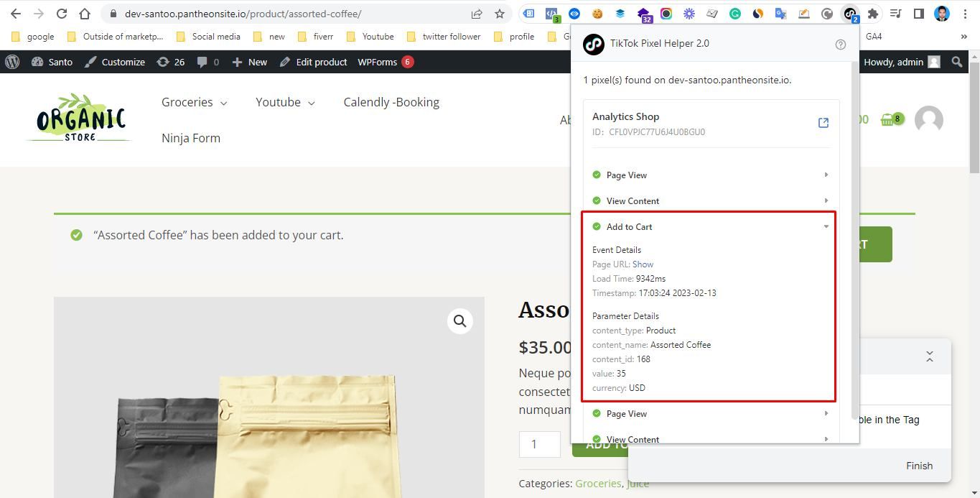The width and height of the screenshot is (980, 498).
Task: Click the Finish button
Action: 919,466
